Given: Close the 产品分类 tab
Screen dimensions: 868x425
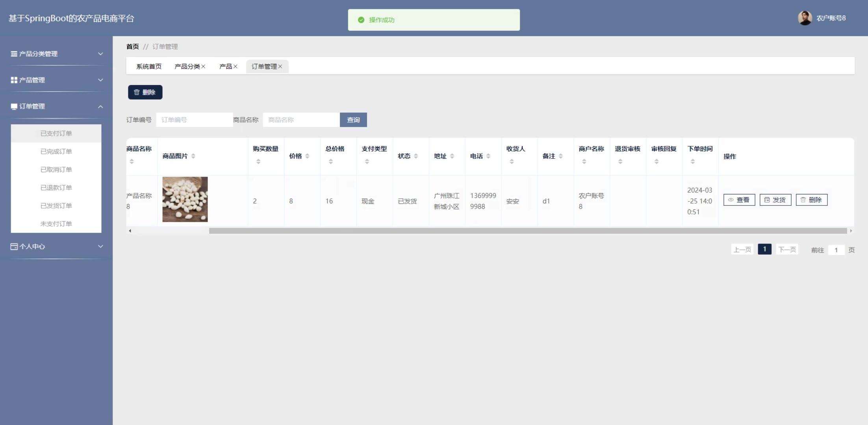Looking at the screenshot, I should tap(203, 67).
